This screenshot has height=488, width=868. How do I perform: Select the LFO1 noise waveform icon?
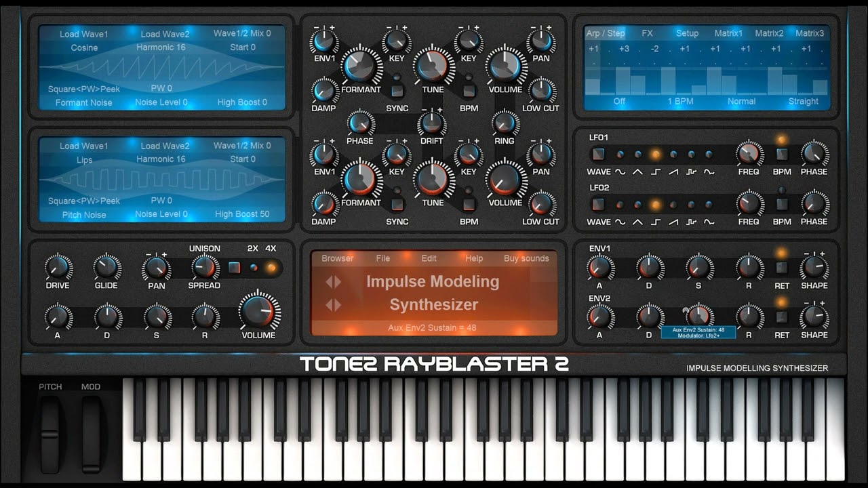[x=709, y=171]
